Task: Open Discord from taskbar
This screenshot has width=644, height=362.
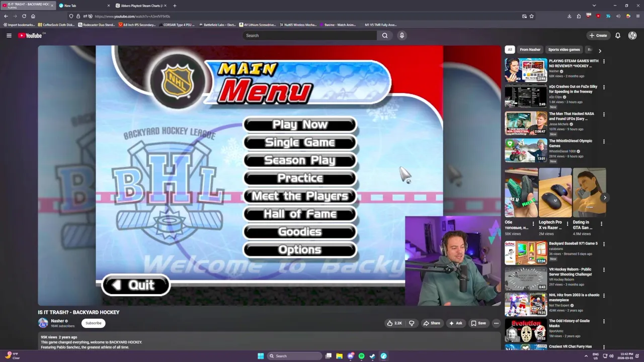Action: (x=351, y=356)
